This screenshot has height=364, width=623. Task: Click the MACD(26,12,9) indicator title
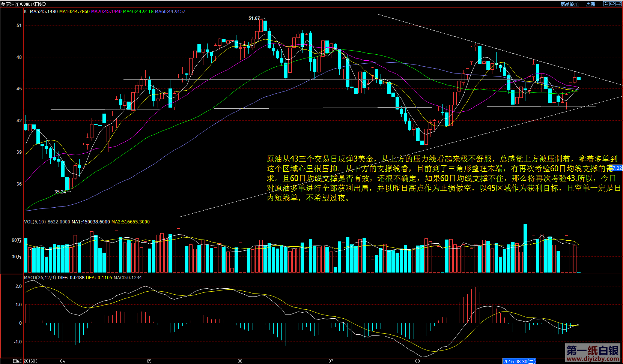(40, 278)
